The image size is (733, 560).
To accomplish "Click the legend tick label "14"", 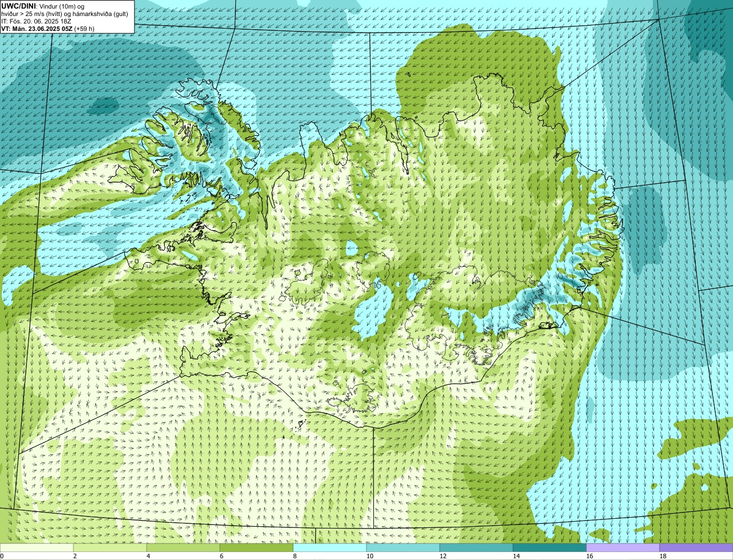I will tap(517, 556).
